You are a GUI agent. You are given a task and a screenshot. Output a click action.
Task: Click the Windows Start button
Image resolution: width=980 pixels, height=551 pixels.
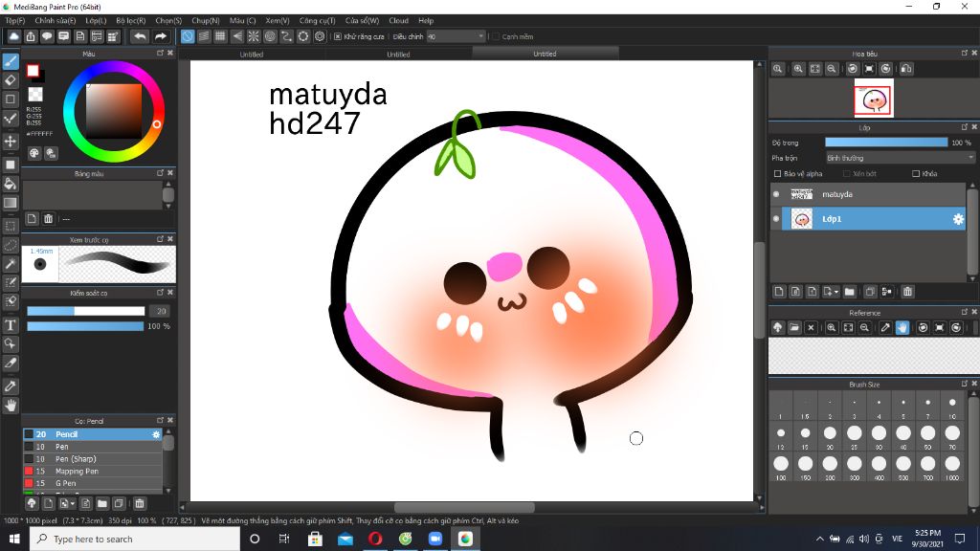click(x=14, y=539)
